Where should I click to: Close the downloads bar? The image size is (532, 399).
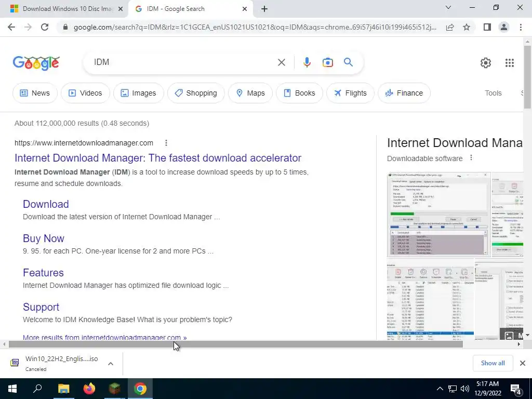[x=523, y=363]
